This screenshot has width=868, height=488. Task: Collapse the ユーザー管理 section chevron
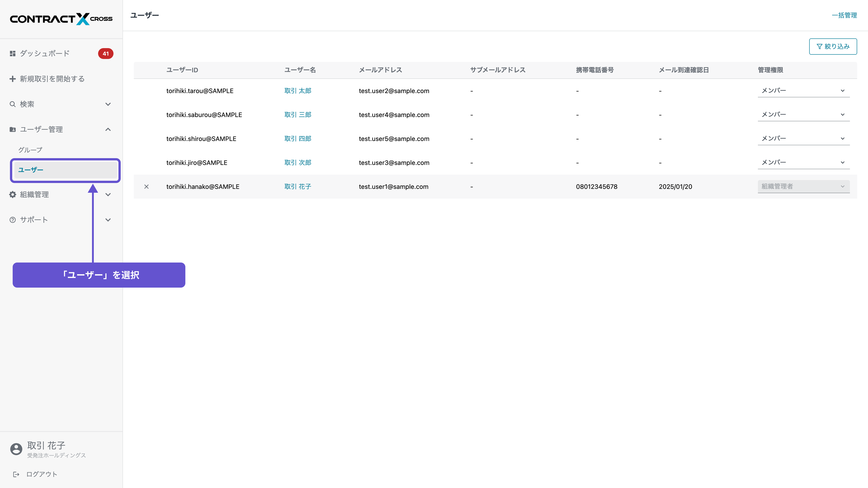point(108,129)
